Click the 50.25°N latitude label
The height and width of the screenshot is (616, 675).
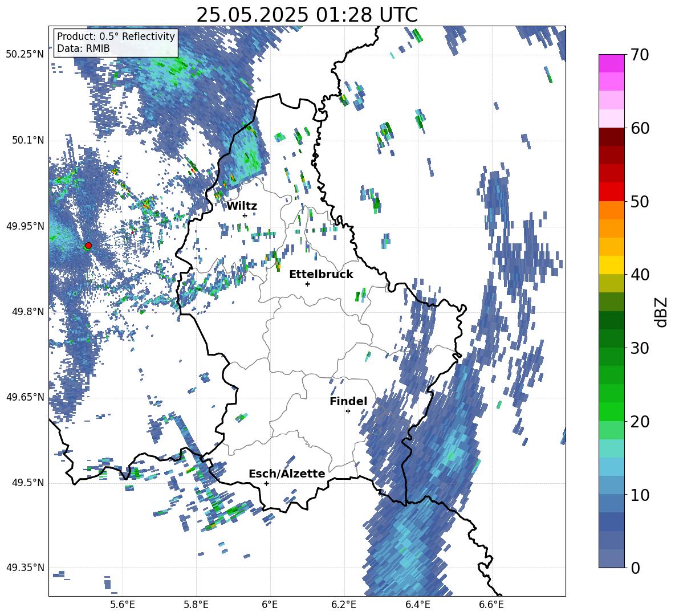pos(25,55)
